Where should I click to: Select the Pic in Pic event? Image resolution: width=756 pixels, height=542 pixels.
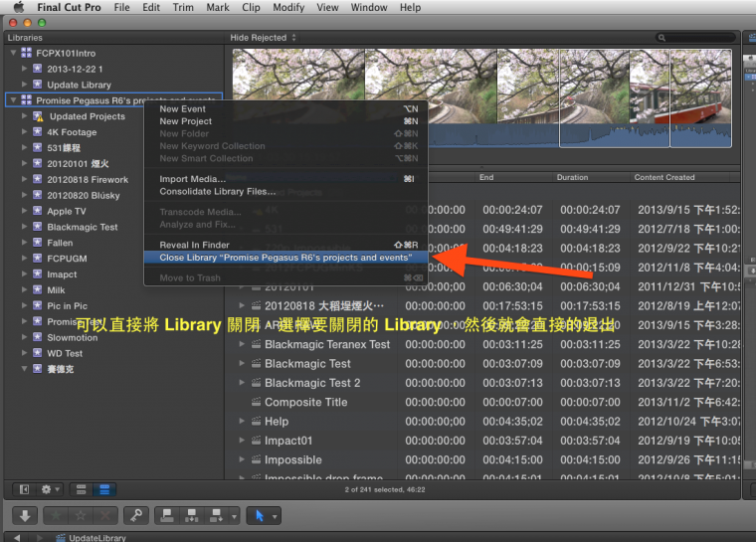67,305
